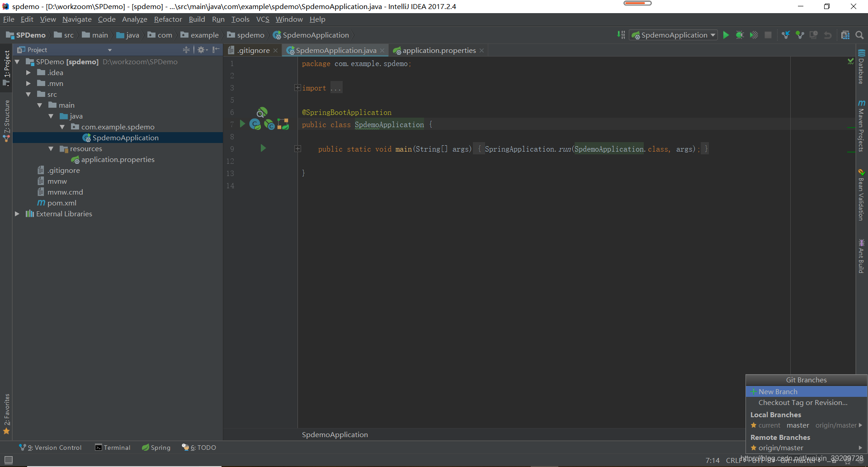The width and height of the screenshot is (868, 467).
Task: Click Collapse All icon in Project panel
Action: (186, 50)
